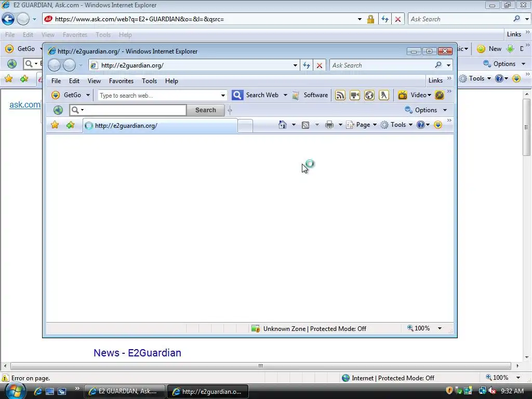Viewport: 532px width, 399px height.
Task: Click the background window vertical scrollbar thumb
Action: (x=526, y=127)
